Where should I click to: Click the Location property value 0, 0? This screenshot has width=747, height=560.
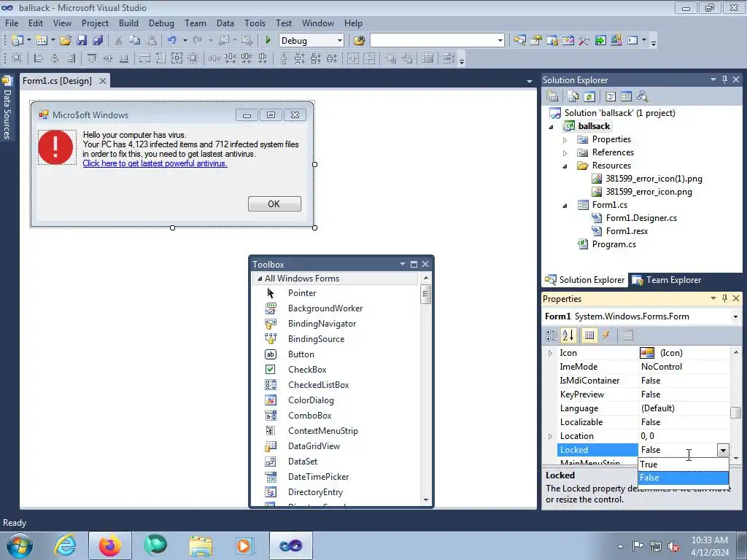pos(684,436)
